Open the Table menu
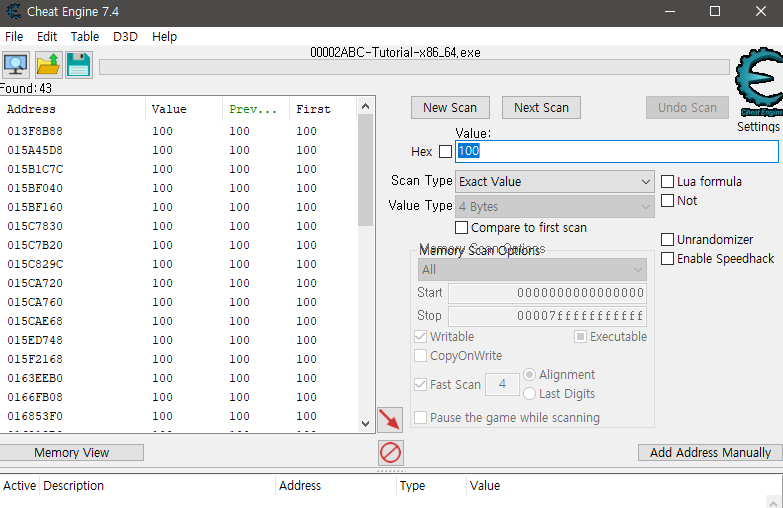Viewport: 783px width, 508px height. tap(85, 36)
